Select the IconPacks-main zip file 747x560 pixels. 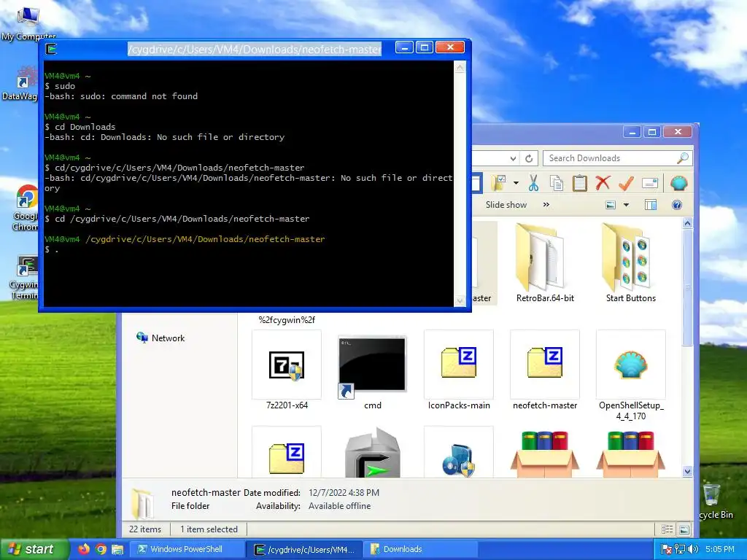459,370
